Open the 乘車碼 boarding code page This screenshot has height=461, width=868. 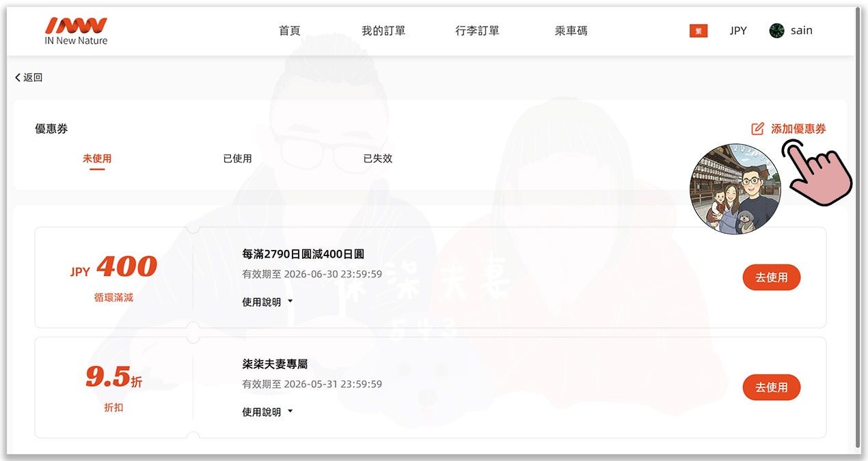[571, 31]
